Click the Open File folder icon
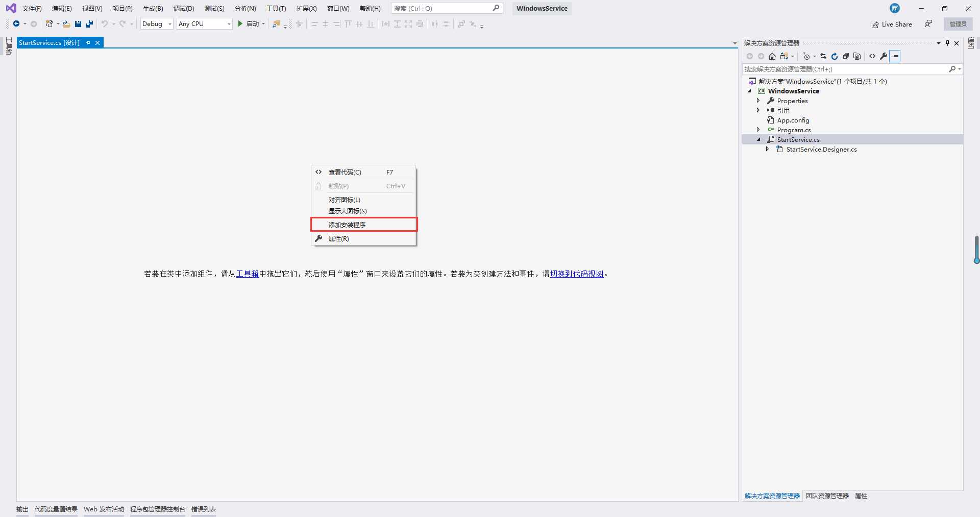 (x=66, y=24)
